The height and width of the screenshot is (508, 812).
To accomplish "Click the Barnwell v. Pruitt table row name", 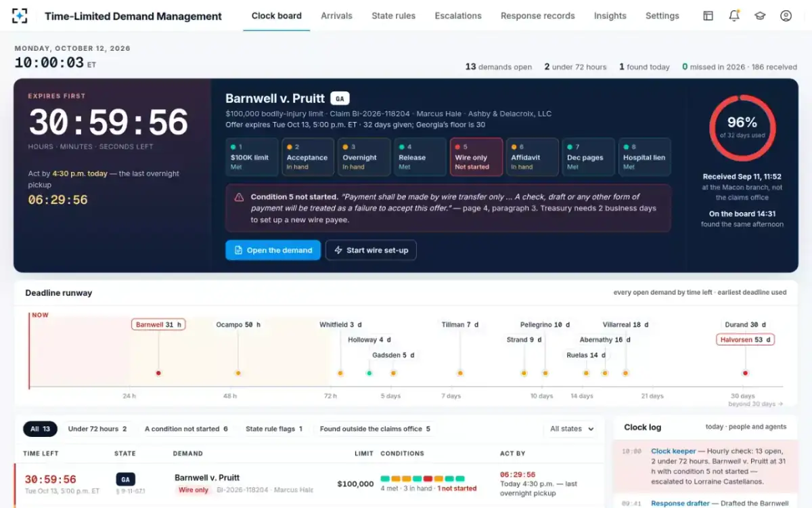I will pyautogui.click(x=207, y=478).
